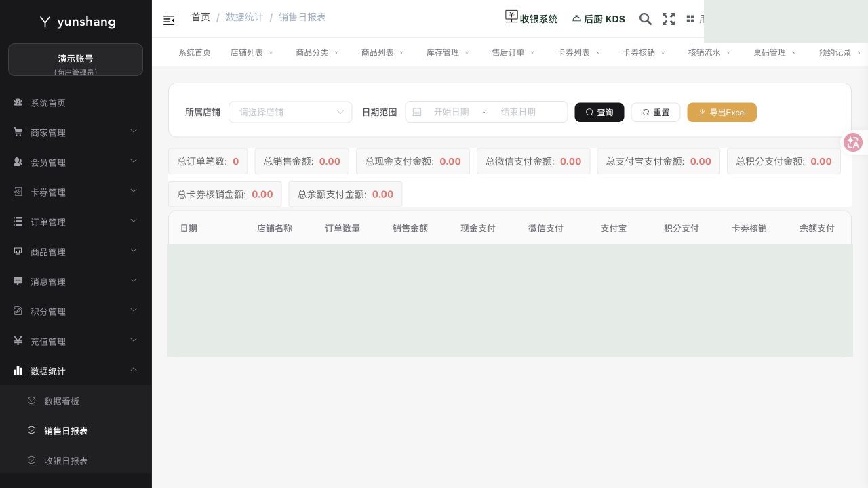This screenshot has height=488, width=868.
Task: Click the 订单管理 list icon
Action: [18, 222]
